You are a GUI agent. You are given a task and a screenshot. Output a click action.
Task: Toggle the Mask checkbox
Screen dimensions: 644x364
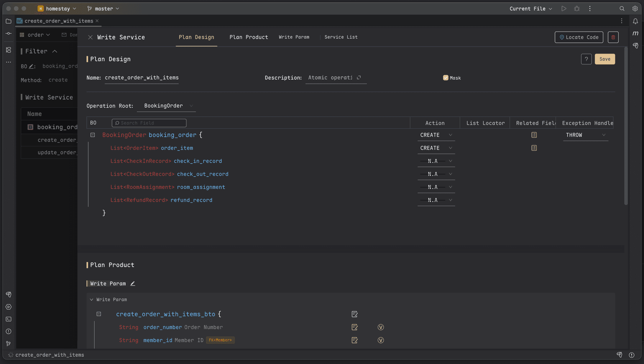(446, 77)
